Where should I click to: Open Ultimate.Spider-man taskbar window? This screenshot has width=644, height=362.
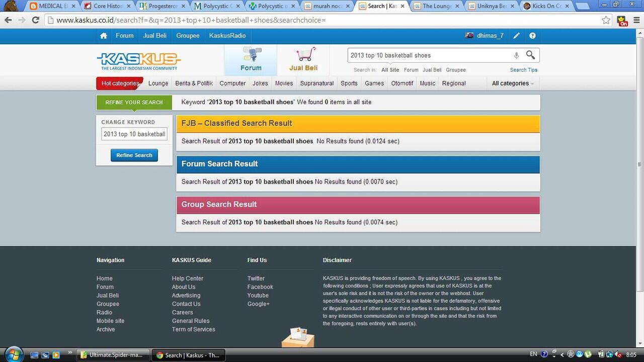114,355
